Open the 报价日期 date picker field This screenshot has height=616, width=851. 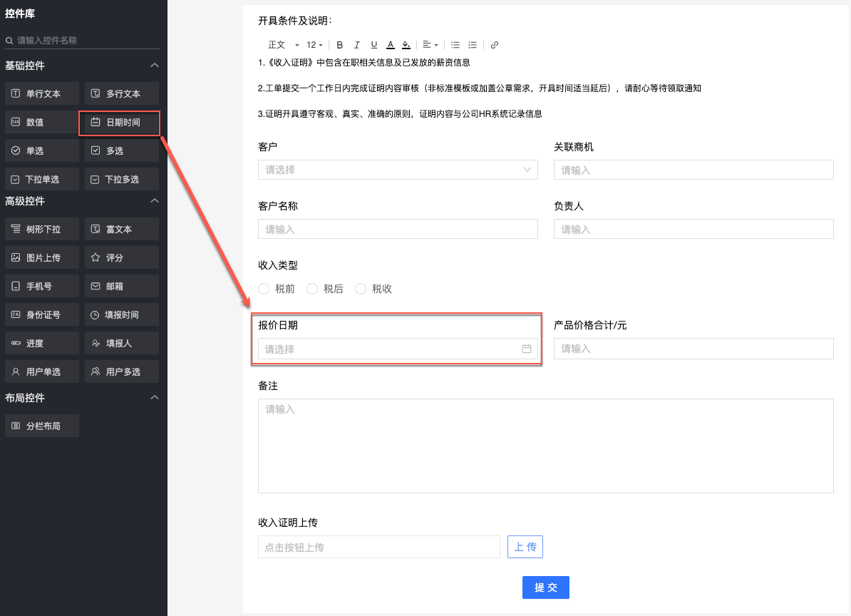(x=398, y=349)
